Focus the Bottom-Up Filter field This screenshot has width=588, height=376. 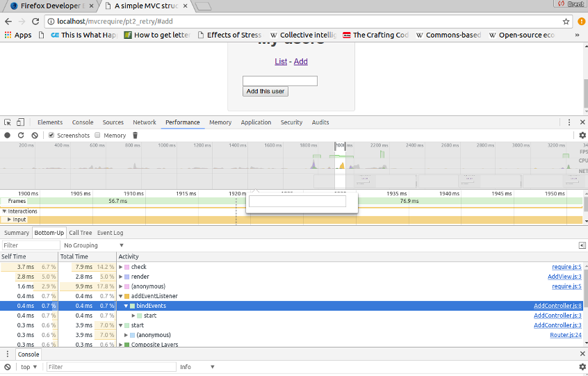[x=31, y=245]
